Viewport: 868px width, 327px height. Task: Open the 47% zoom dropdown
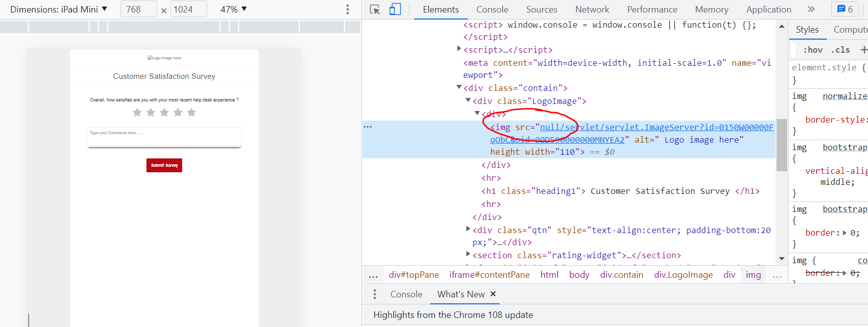234,10
